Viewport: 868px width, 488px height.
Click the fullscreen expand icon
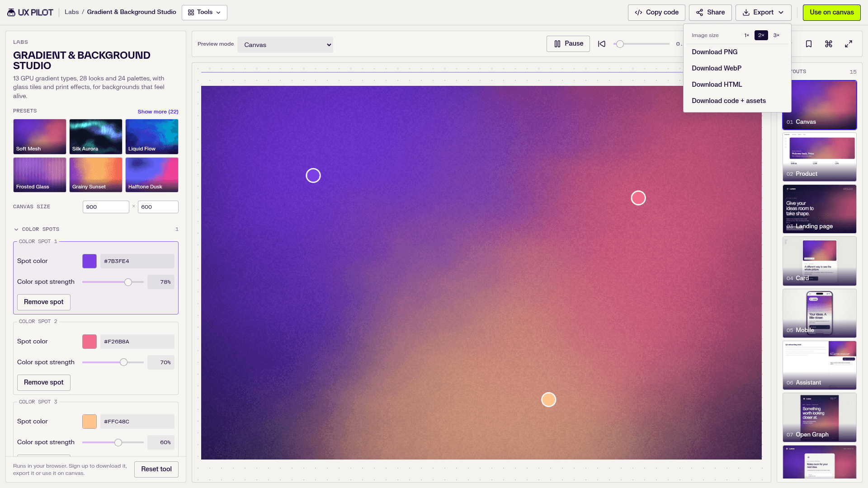(849, 44)
